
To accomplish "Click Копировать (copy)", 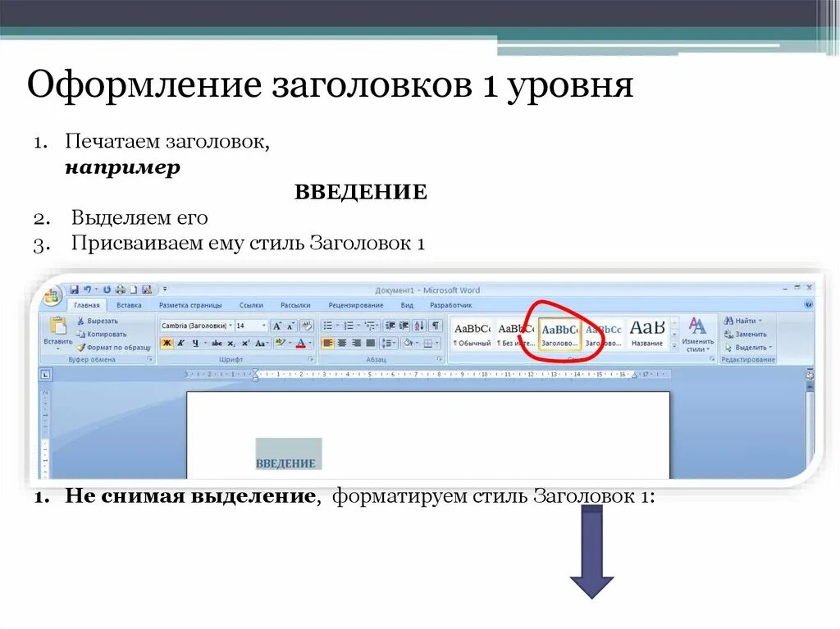I will coord(101,334).
